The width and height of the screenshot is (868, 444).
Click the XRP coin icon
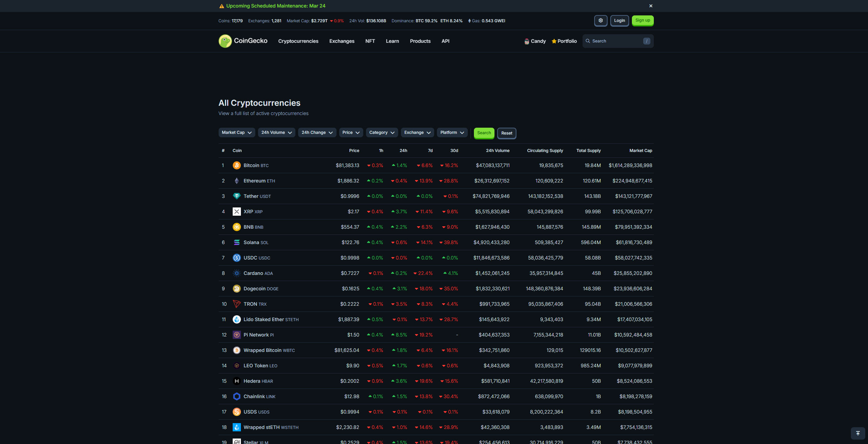click(237, 212)
